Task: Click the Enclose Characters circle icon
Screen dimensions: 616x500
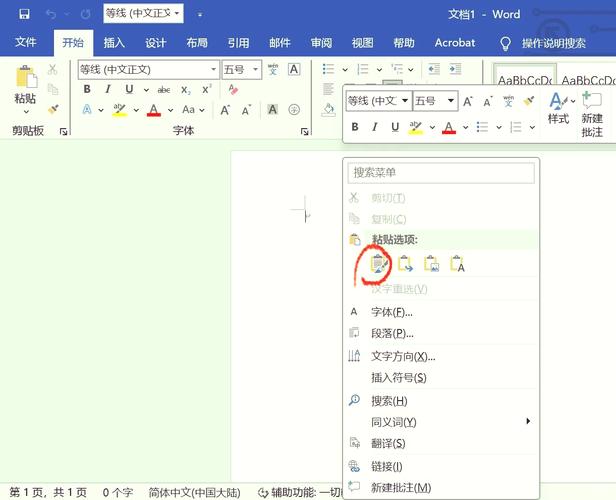Action: click(x=294, y=110)
